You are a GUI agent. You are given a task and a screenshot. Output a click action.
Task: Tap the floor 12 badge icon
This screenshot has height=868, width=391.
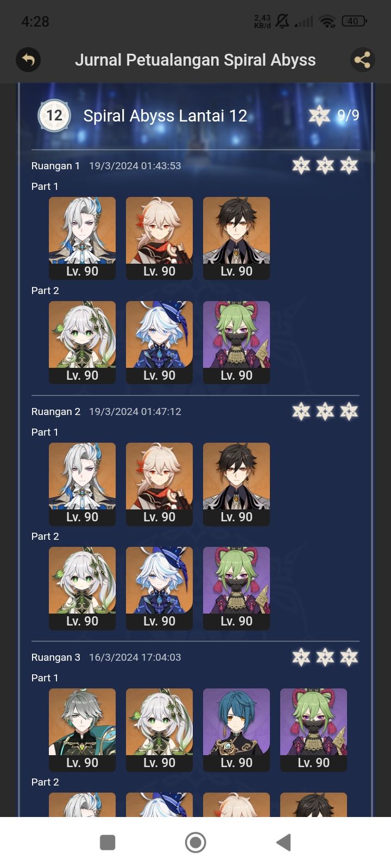click(x=54, y=116)
